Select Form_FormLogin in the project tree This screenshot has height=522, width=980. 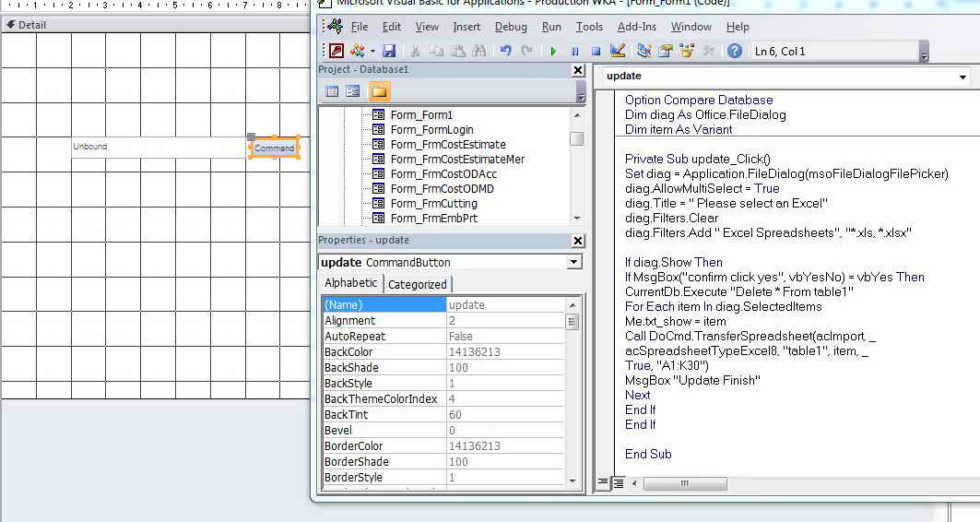click(x=431, y=130)
